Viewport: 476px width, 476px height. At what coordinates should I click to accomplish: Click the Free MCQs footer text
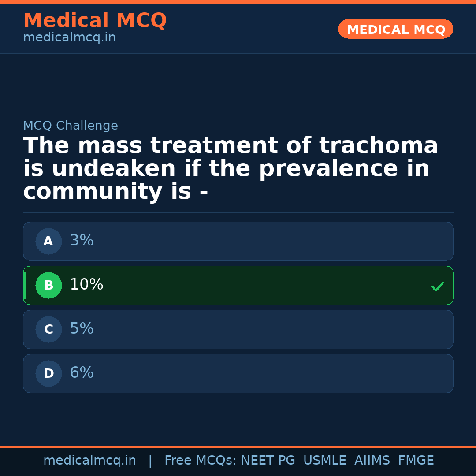[x=200, y=461]
